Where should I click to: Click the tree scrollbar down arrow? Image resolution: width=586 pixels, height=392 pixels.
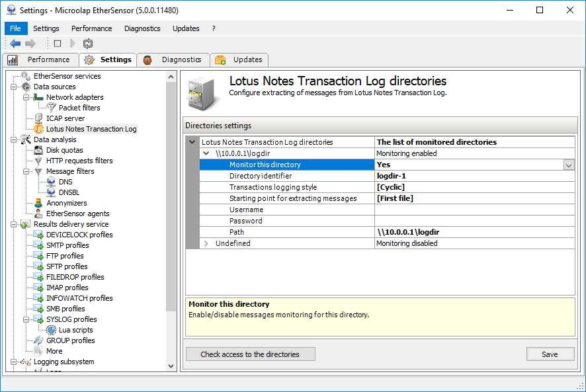(171, 366)
